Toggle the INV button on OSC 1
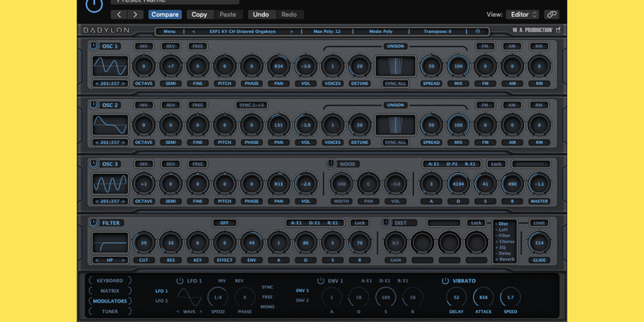The width and height of the screenshot is (644, 322). coord(144,47)
